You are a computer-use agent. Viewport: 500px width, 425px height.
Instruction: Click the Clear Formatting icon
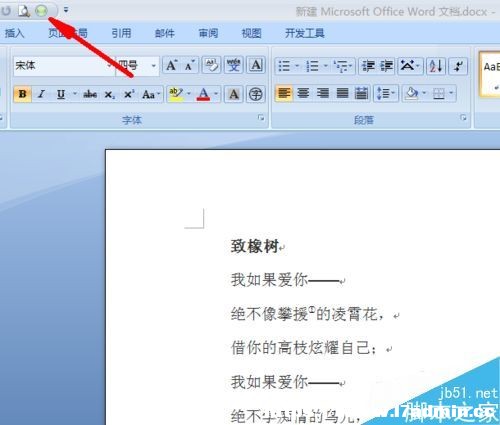[211, 65]
